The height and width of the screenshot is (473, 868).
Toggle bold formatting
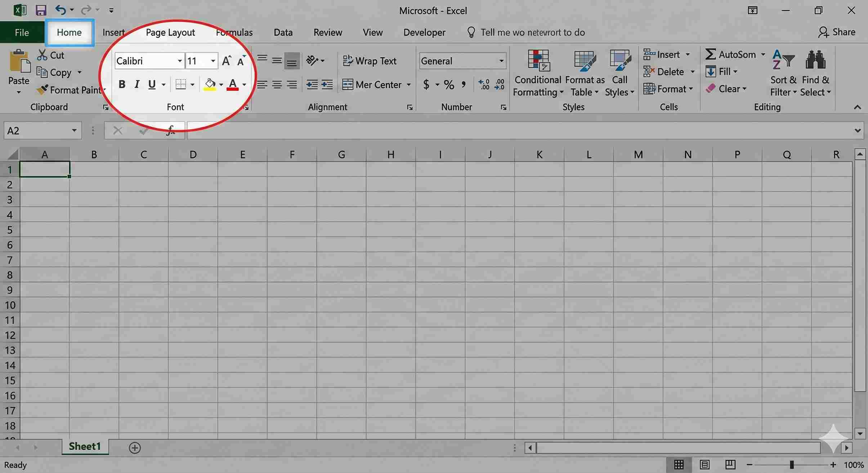coord(122,84)
